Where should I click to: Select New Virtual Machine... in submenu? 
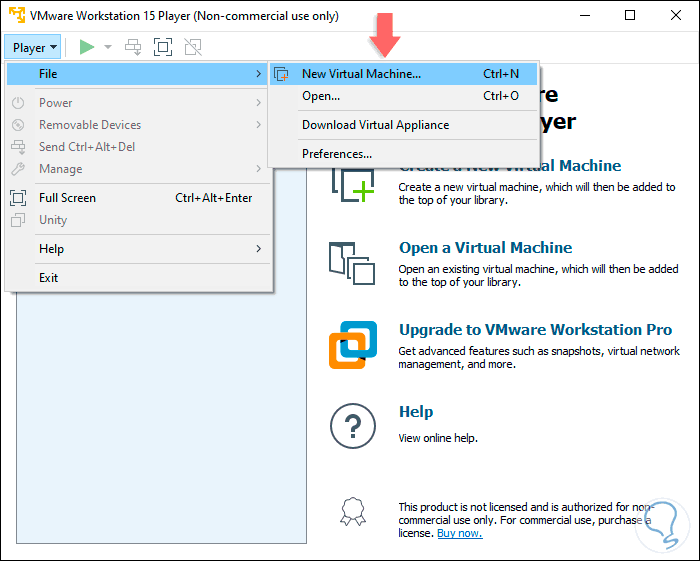point(404,74)
